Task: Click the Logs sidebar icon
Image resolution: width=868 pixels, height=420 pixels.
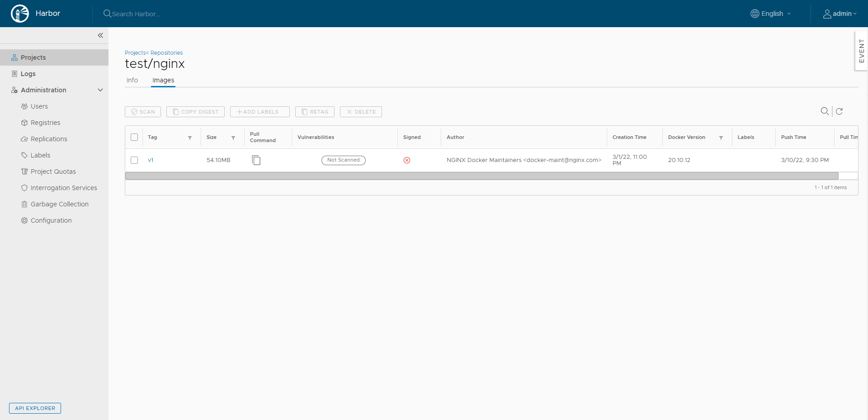Action: [x=14, y=74]
